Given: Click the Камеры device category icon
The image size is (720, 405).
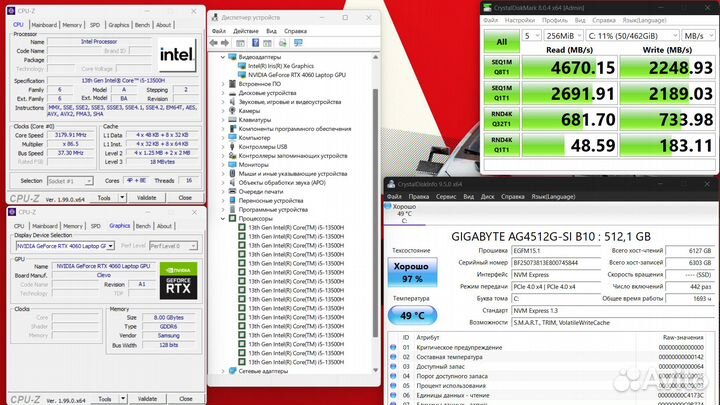Looking at the screenshot, I should [x=232, y=111].
